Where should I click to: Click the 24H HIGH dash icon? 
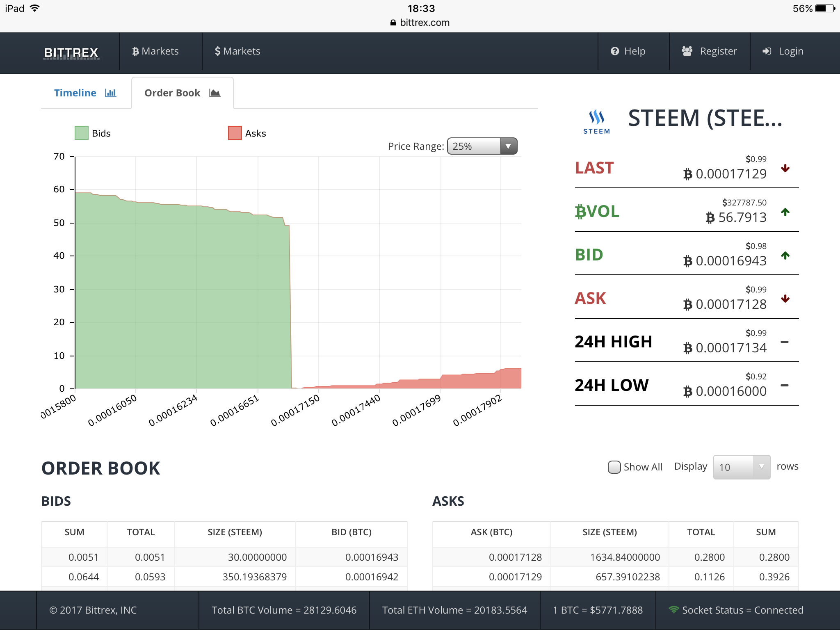pyautogui.click(x=785, y=342)
